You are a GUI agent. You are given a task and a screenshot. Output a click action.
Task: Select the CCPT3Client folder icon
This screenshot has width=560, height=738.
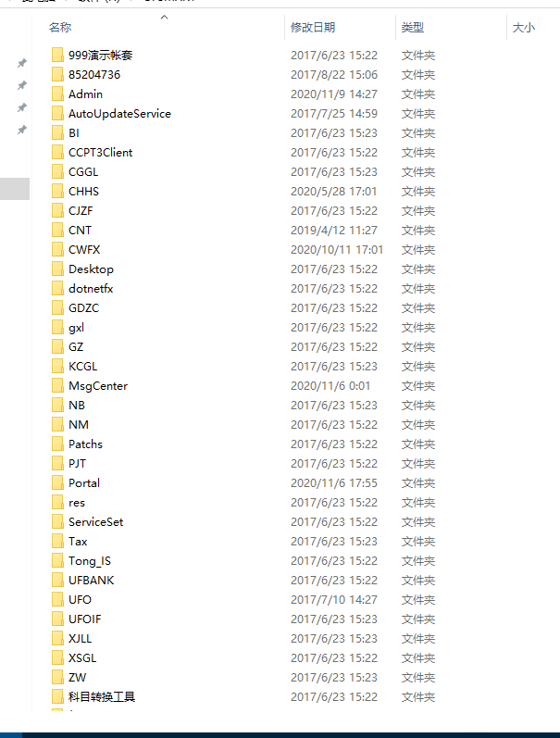(x=57, y=153)
